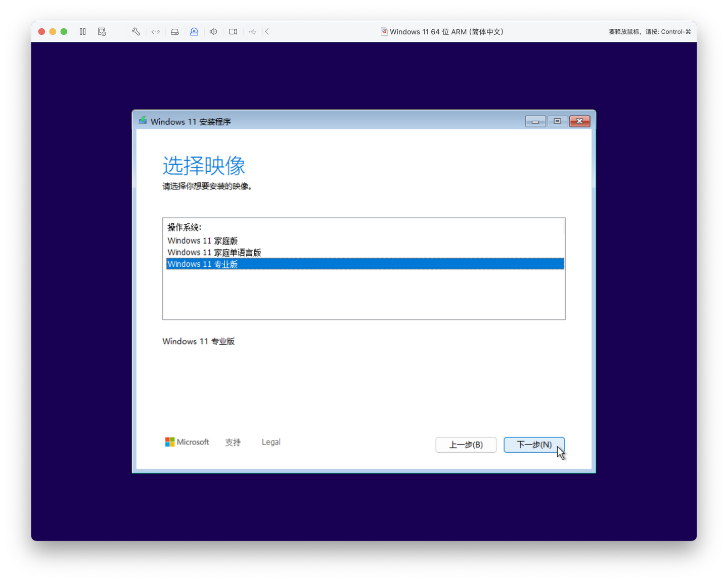The width and height of the screenshot is (728, 582).
Task: Select Windows 11 家庭版 from the list
Action: (365, 240)
